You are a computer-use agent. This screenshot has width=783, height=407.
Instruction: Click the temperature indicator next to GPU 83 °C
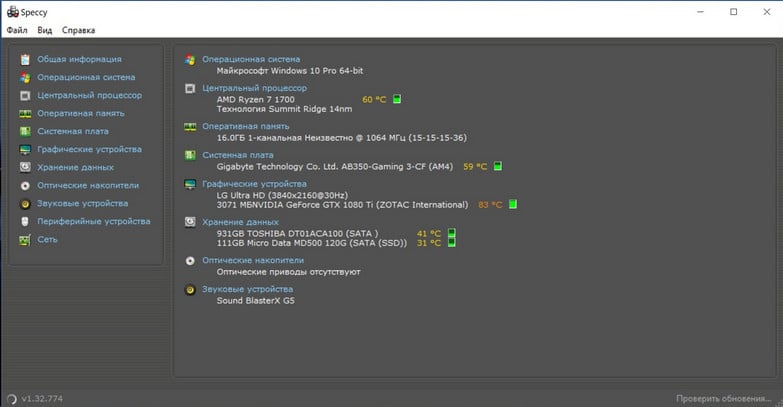click(512, 204)
